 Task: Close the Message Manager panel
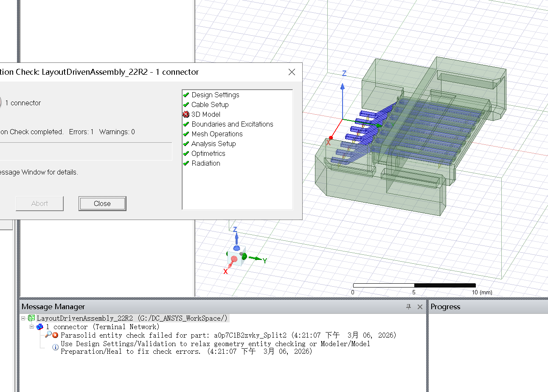(420, 307)
